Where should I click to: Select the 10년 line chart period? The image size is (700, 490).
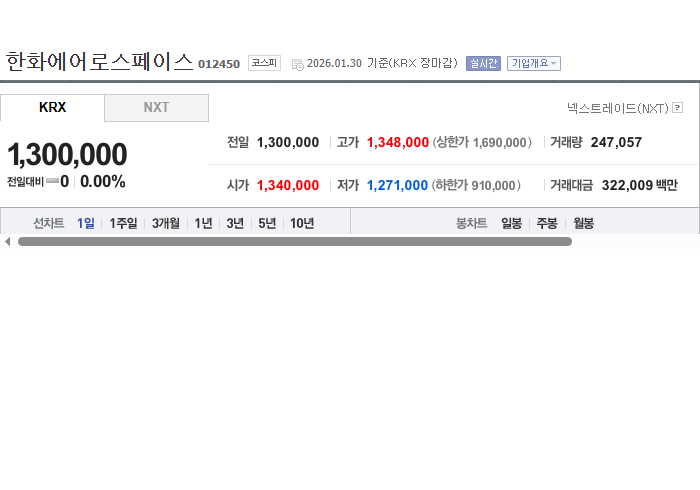coord(302,223)
